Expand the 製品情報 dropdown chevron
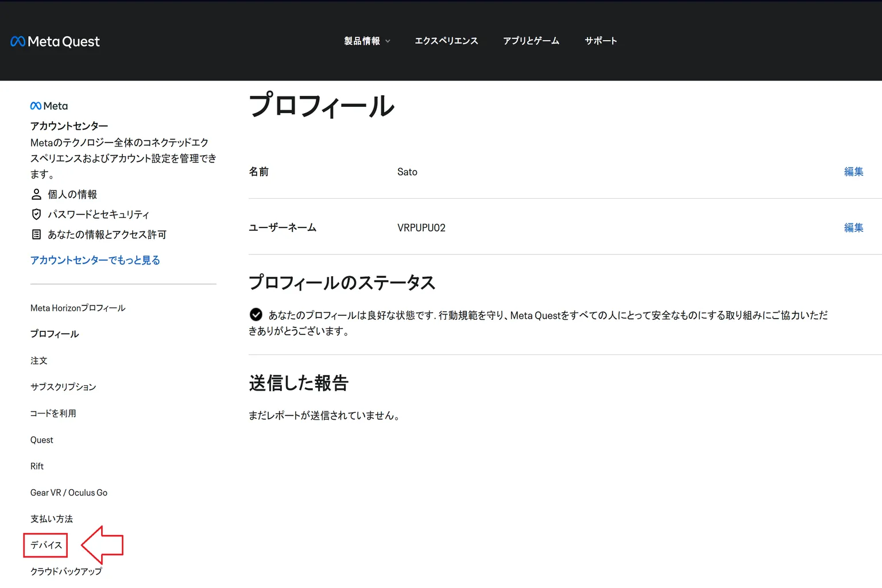 click(x=388, y=41)
